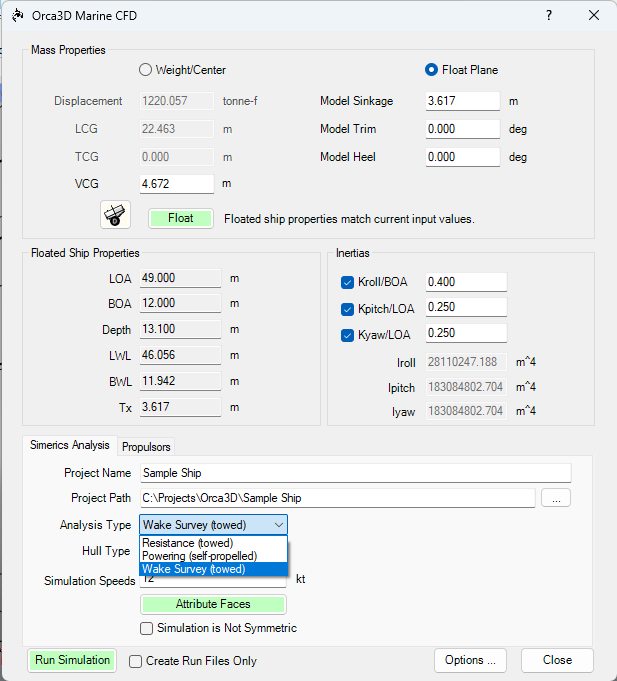617x681 pixels.
Task: Select the Float Plane radio button
Action: [x=431, y=70]
